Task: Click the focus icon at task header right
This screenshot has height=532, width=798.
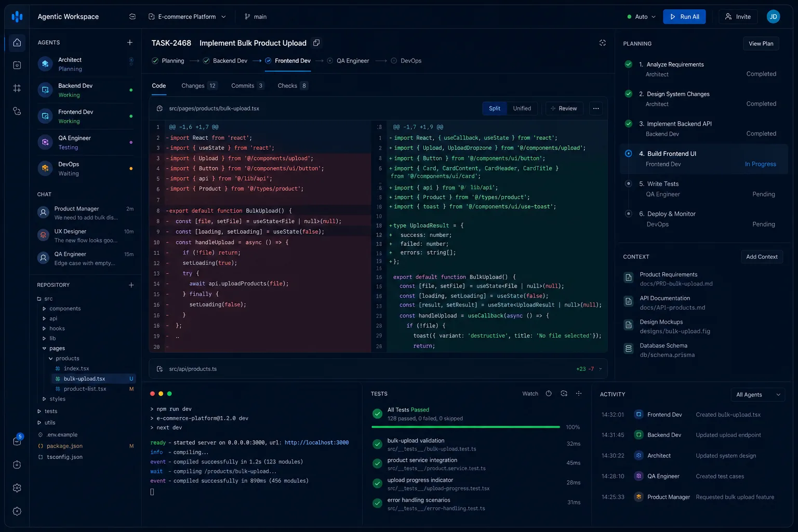Action: point(603,43)
